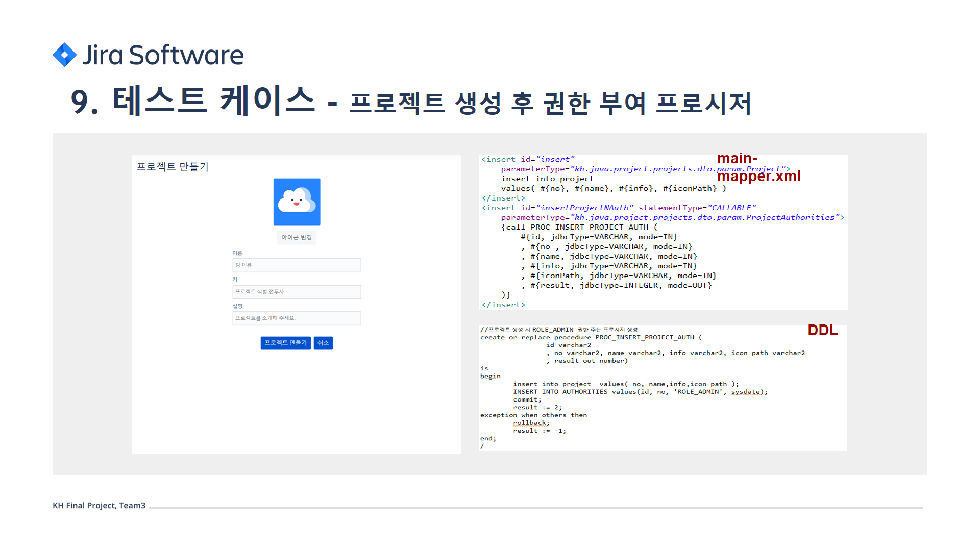Focus the 이름 input field (팀 이름)
Screen dimensions: 980x551
[297, 265]
